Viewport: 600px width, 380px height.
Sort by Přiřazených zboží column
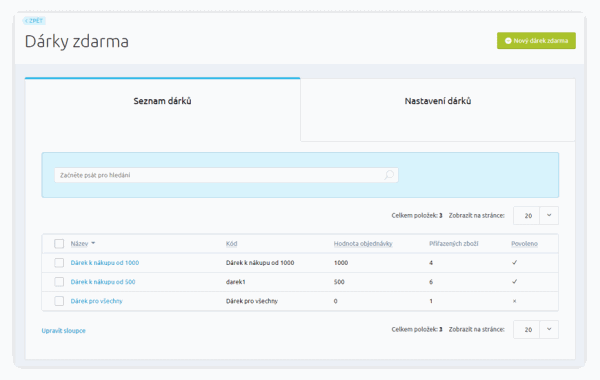453,244
